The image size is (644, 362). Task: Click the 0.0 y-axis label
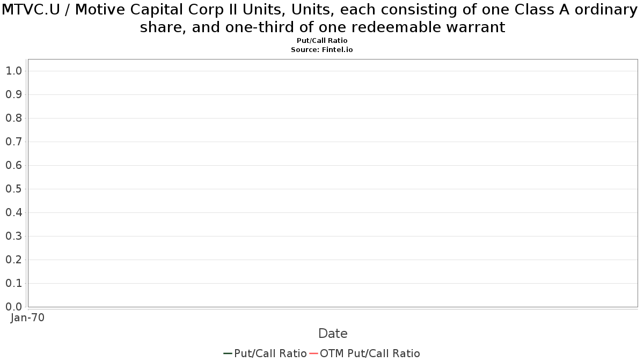[13, 307]
